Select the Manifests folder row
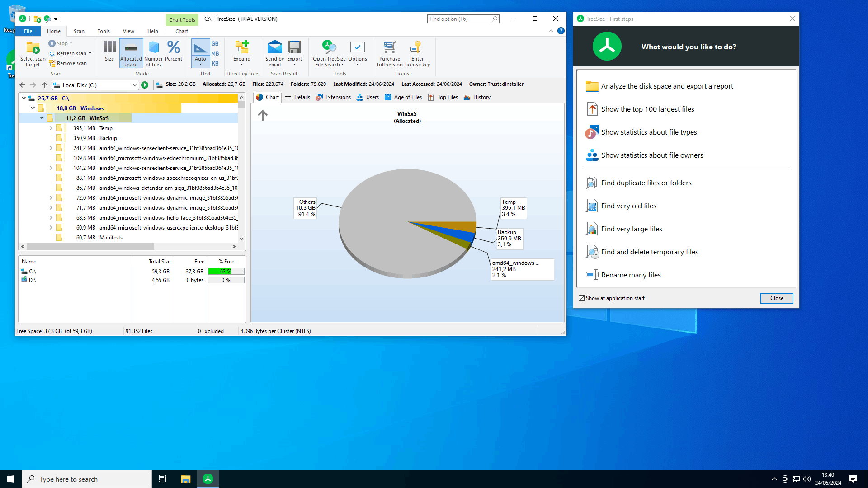 tap(128, 238)
